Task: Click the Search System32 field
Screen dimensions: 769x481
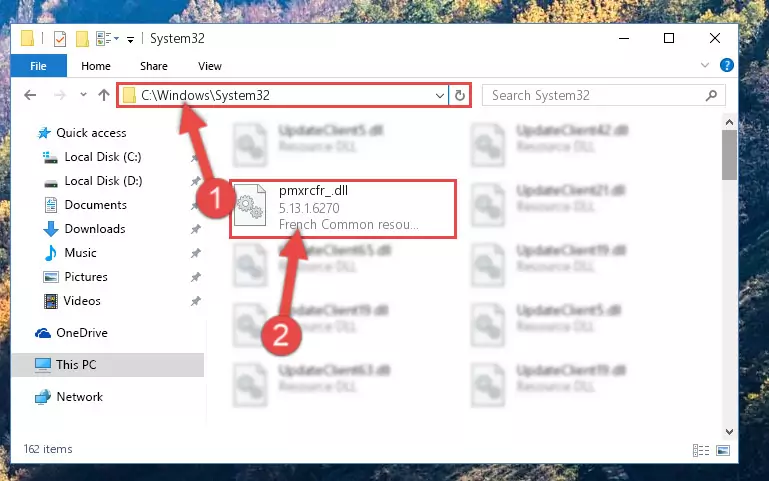Action: coord(603,95)
